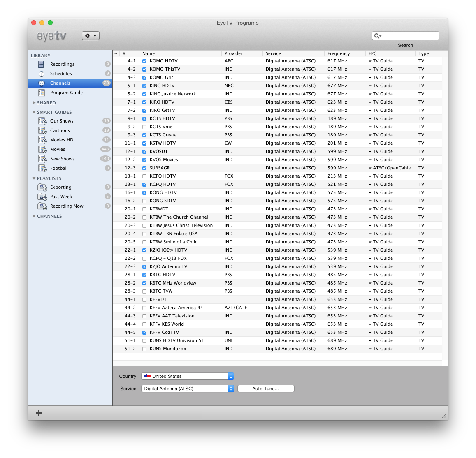Click the window resize grip corner
The width and height of the screenshot is (476, 458).
point(444,416)
